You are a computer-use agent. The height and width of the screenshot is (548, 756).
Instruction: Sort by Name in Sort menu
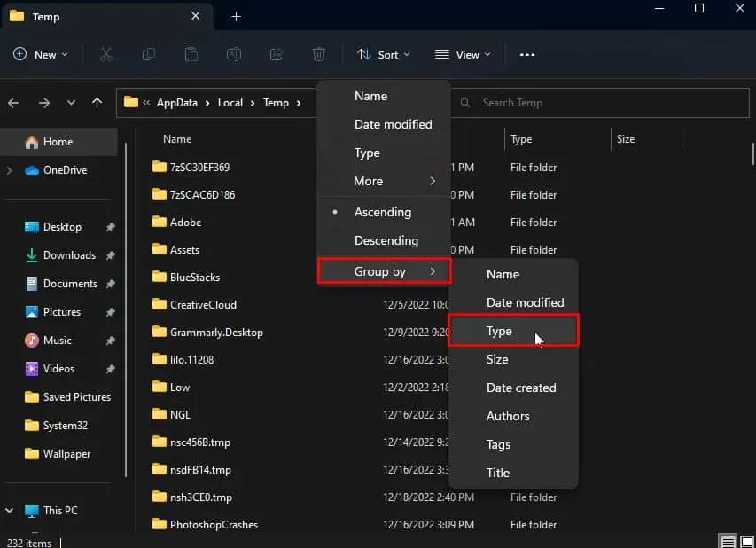(x=384, y=96)
